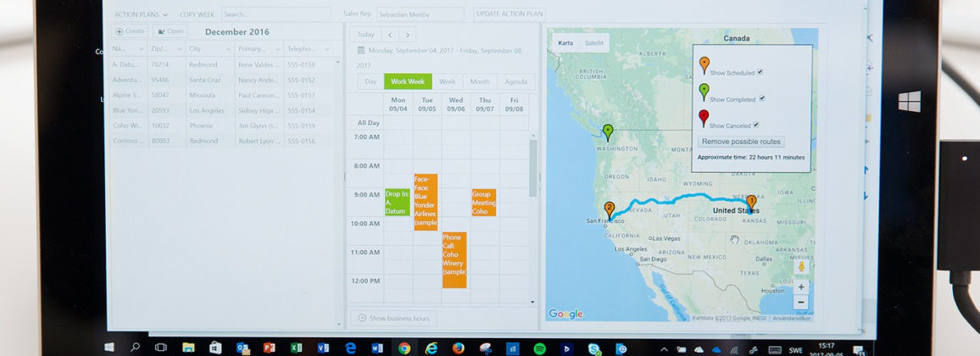Screen dimensions: 980x356
Task: Open the Sales Rep Sebastian Merlov selector
Action: (x=420, y=14)
